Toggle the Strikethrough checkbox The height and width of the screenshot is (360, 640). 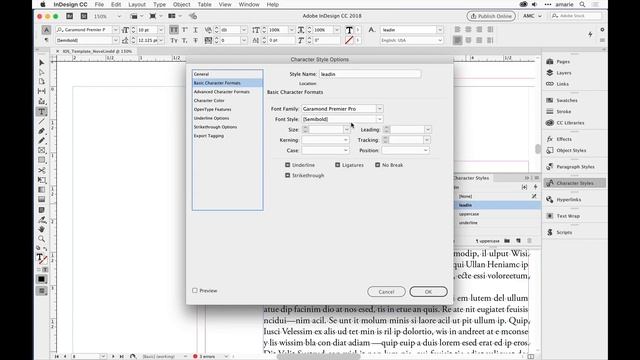click(x=287, y=175)
